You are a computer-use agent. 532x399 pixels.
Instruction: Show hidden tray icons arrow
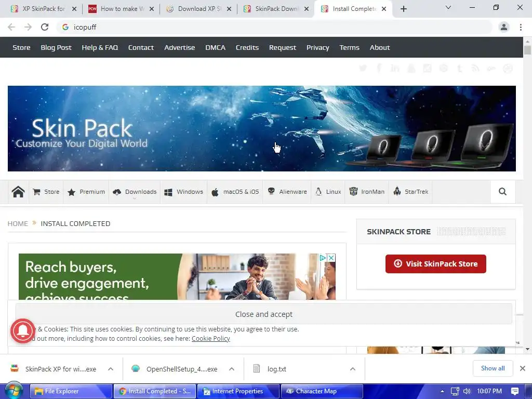442,391
